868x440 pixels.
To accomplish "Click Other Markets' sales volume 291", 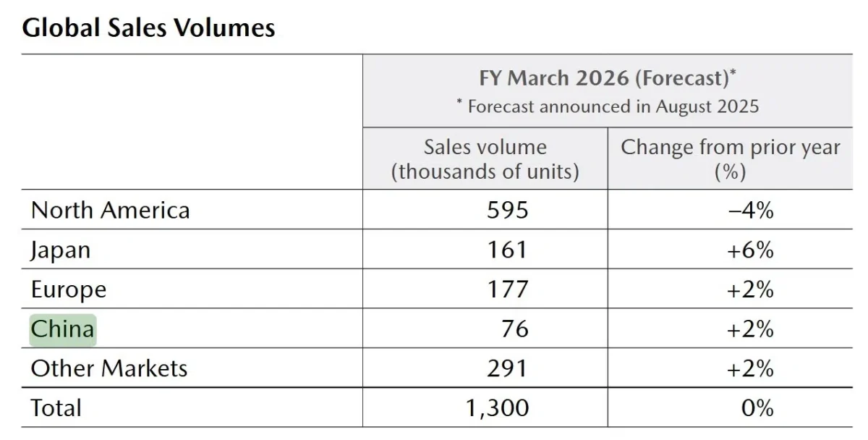I will (507, 368).
